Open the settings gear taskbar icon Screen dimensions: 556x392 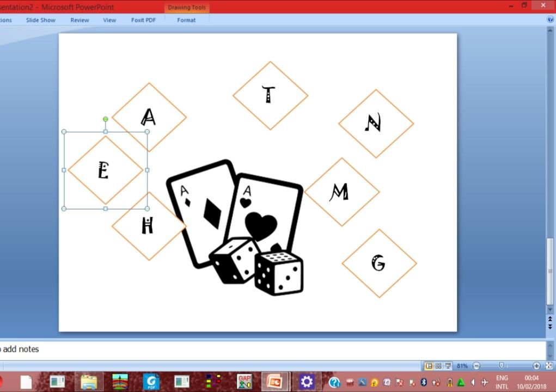[307, 382]
